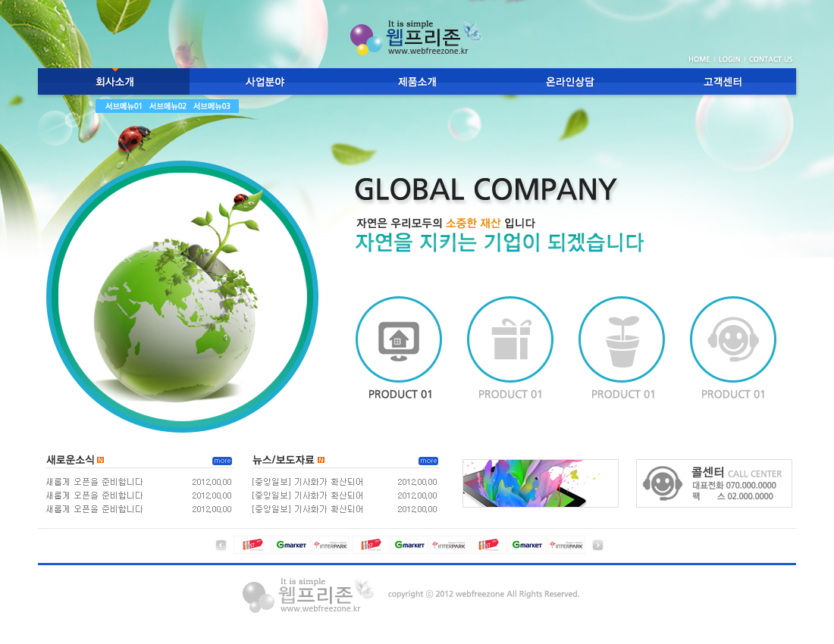Advance partner logos with the right arrow
This screenshot has height=644, width=834.
(597, 545)
